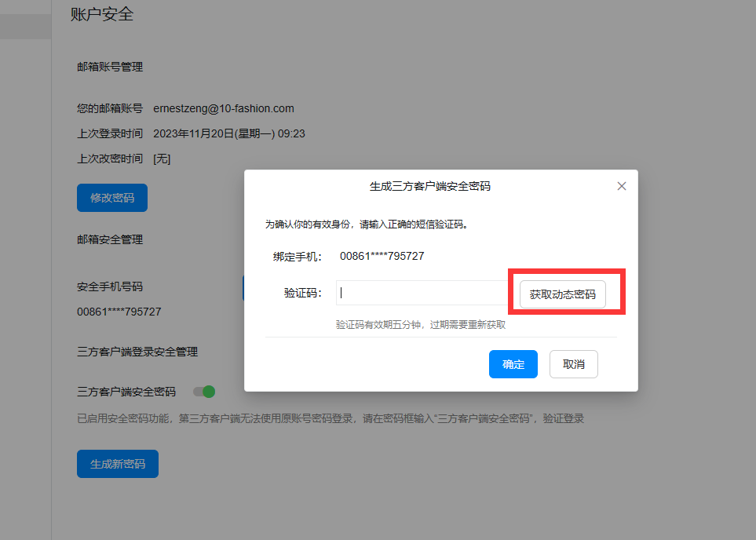Click the email address ernestzeng@10-fashion.com
The height and width of the screenshot is (540, 756).
pos(223,108)
